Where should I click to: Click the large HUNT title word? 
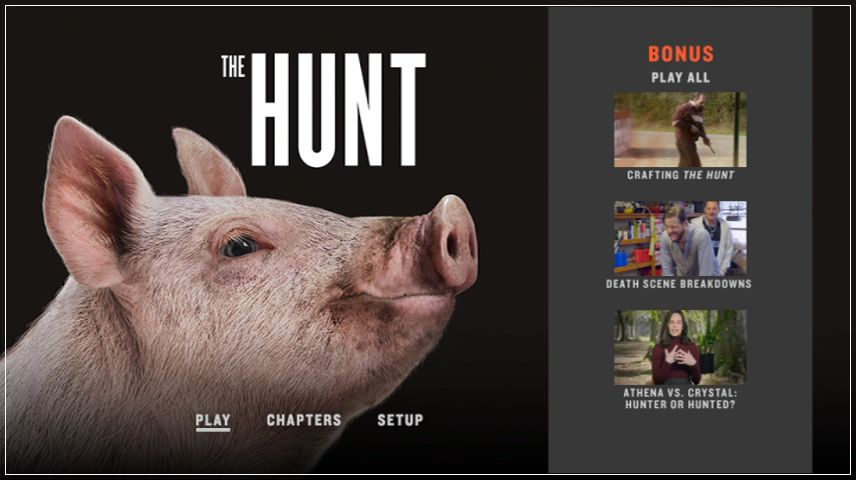tap(338, 110)
